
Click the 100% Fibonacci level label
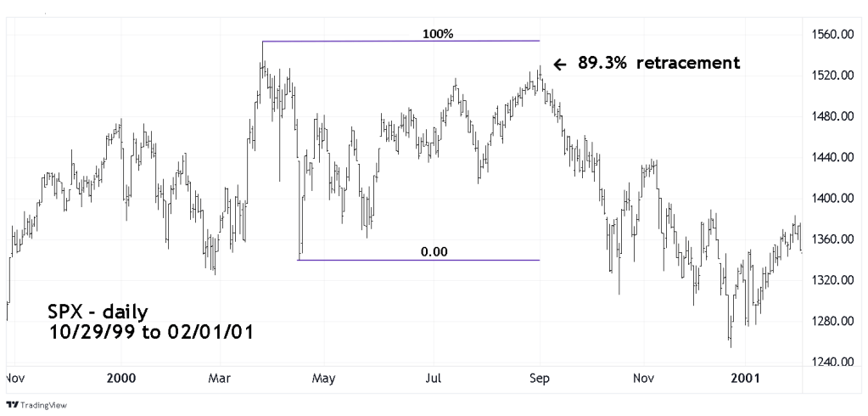click(438, 35)
